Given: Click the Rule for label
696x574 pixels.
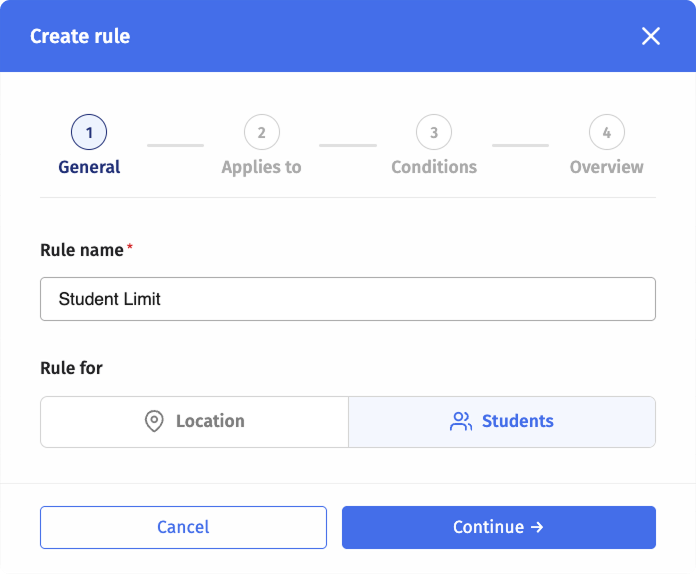Looking at the screenshot, I should 71,368.
